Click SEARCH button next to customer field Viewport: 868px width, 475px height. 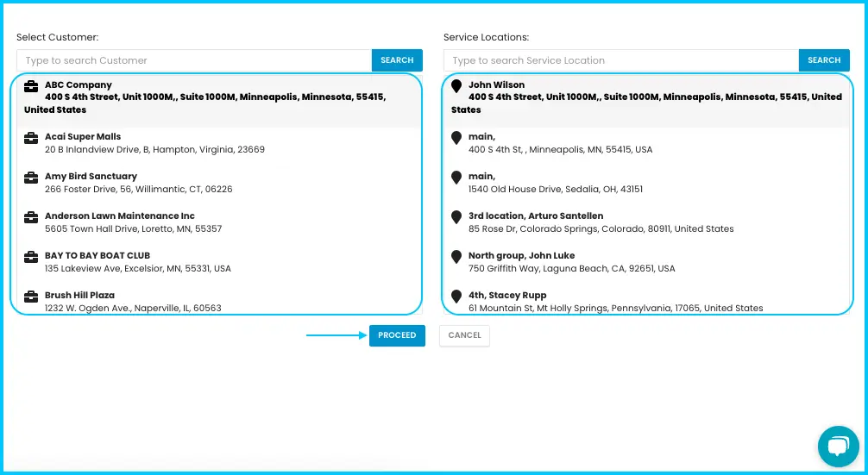pyautogui.click(x=397, y=60)
